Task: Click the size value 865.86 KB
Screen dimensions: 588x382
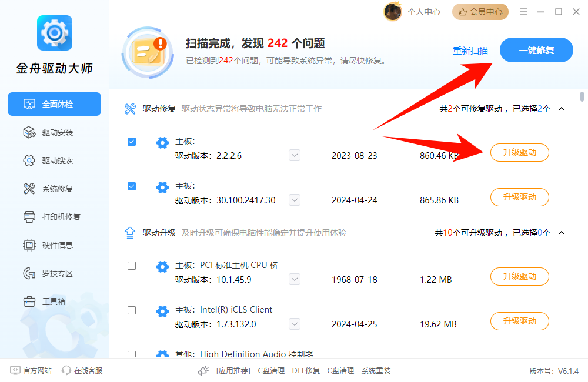Action: 439,200
